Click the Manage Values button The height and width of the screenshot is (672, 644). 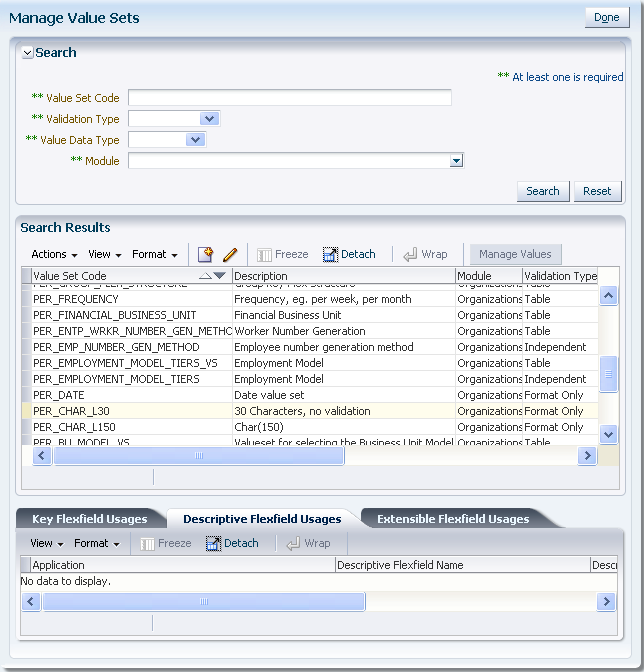click(515, 254)
